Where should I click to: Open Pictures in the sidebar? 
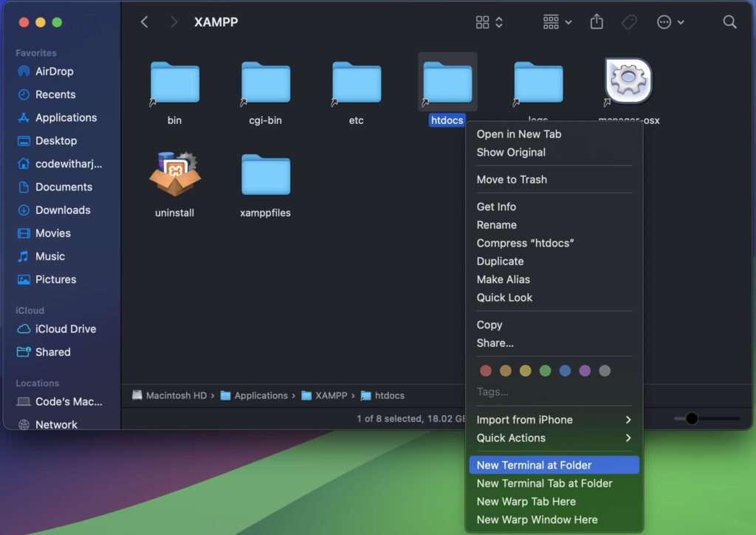tap(55, 280)
